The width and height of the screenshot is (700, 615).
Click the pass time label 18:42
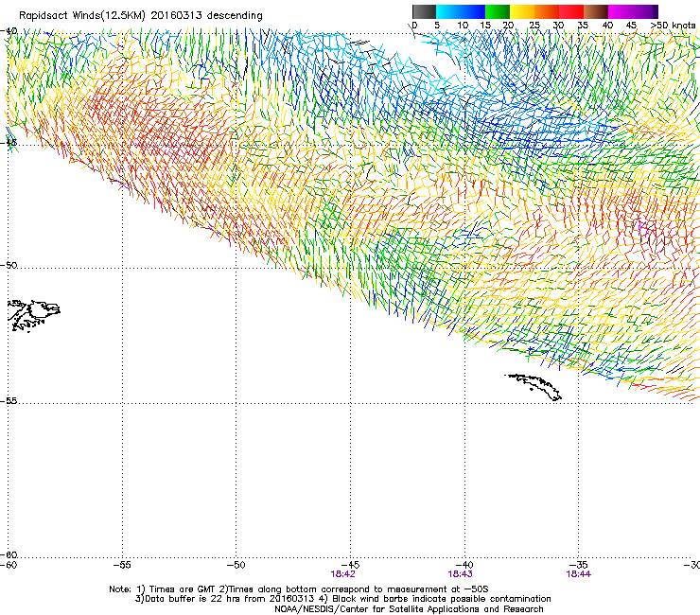click(x=342, y=574)
